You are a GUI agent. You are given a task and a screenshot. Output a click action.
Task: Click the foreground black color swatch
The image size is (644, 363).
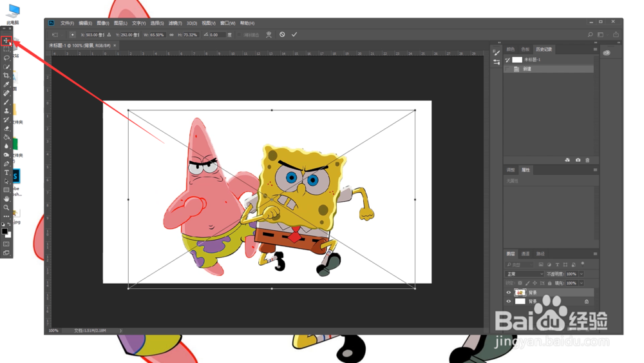coord(4,231)
